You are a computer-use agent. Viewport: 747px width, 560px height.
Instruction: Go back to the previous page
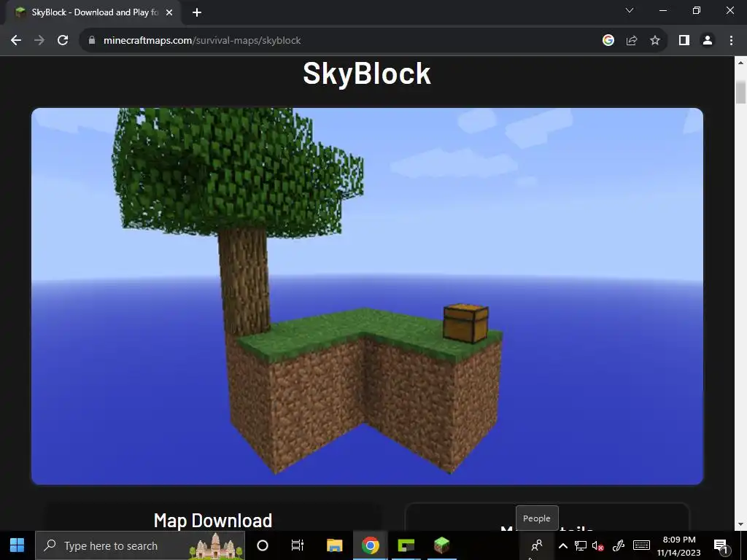pyautogui.click(x=16, y=41)
